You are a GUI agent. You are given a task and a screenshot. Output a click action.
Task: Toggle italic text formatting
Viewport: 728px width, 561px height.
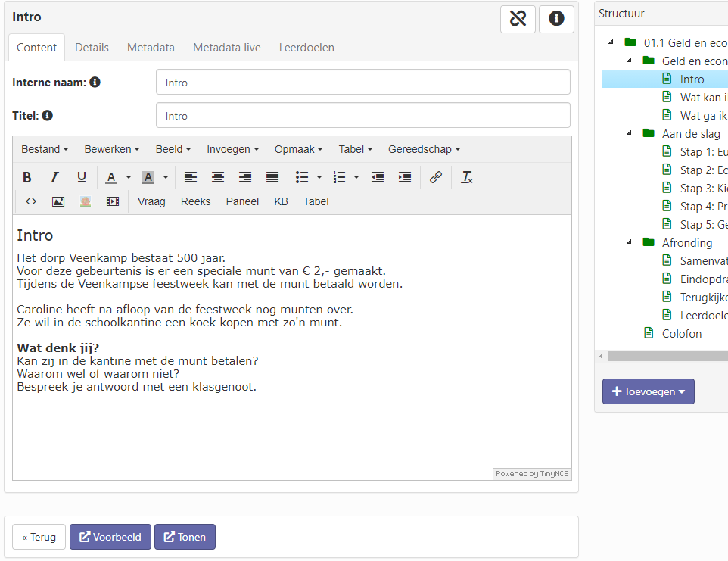pos(54,178)
